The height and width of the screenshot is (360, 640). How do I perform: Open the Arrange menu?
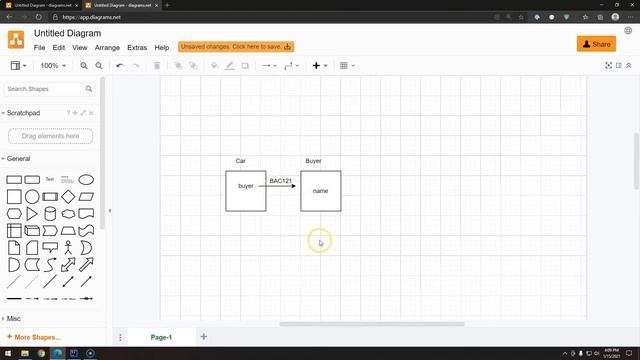[107, 48]
